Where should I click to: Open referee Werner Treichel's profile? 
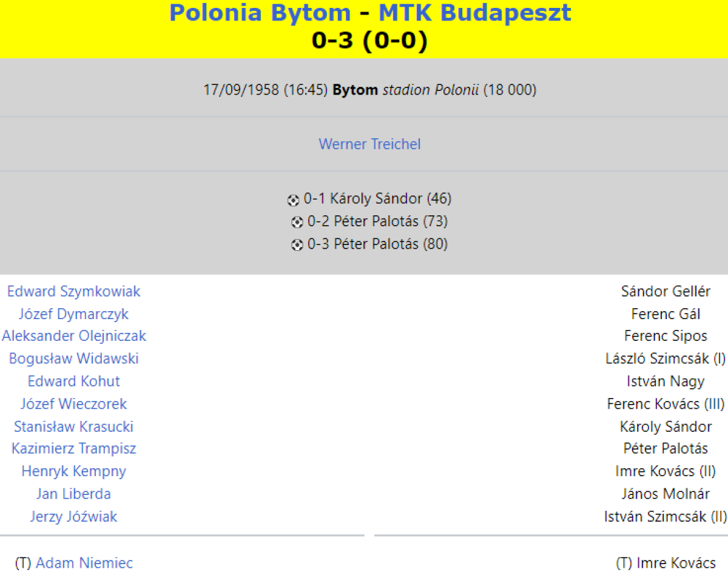tap(369, 144)
